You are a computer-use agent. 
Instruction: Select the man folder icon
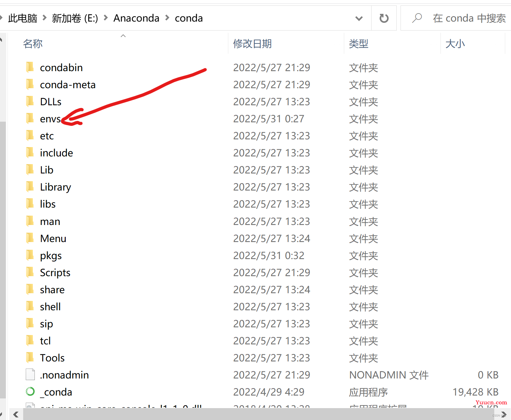click(30, 221)
